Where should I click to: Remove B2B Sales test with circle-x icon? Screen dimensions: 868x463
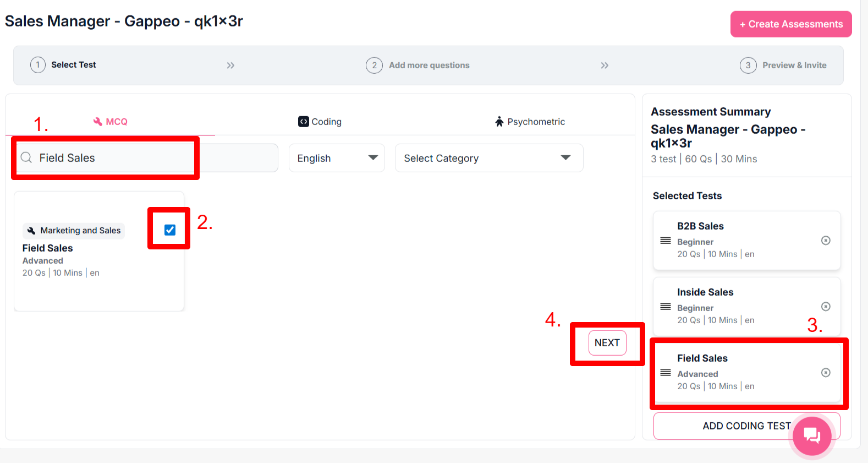coord(826,241)
